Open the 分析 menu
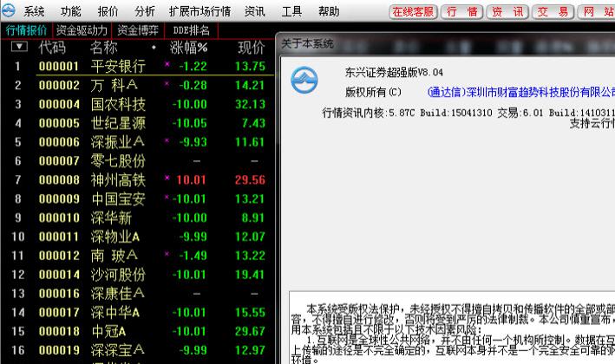 tap(145, 11)
